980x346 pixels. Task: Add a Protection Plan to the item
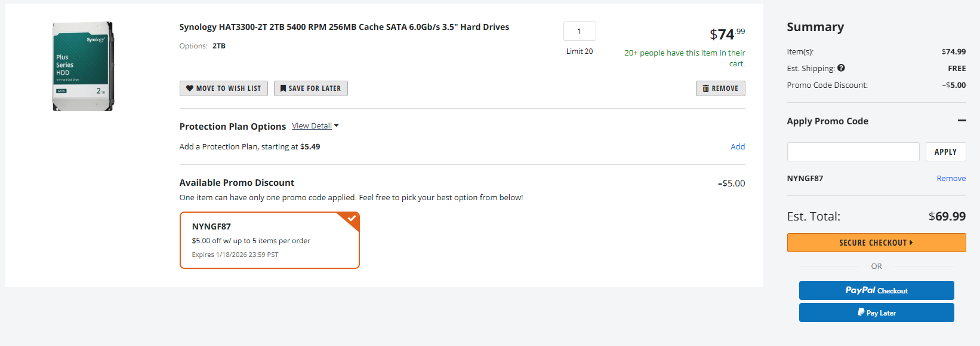click(738, 147)
